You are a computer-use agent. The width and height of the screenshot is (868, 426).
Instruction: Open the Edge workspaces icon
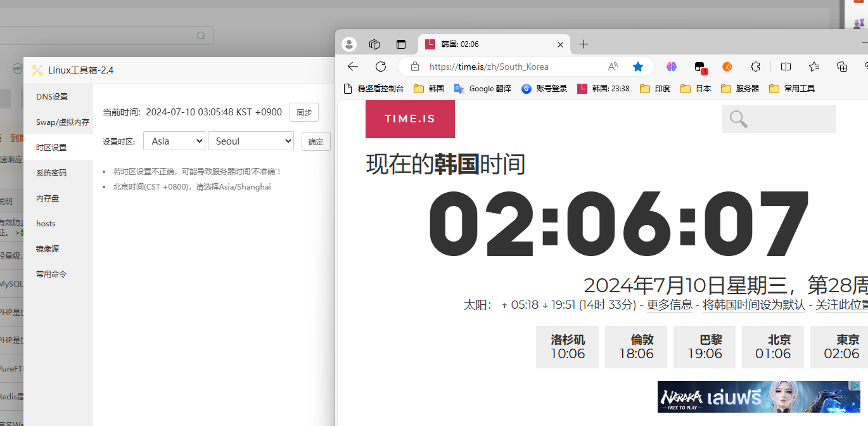pyautogui.click(x=374, y=44)
